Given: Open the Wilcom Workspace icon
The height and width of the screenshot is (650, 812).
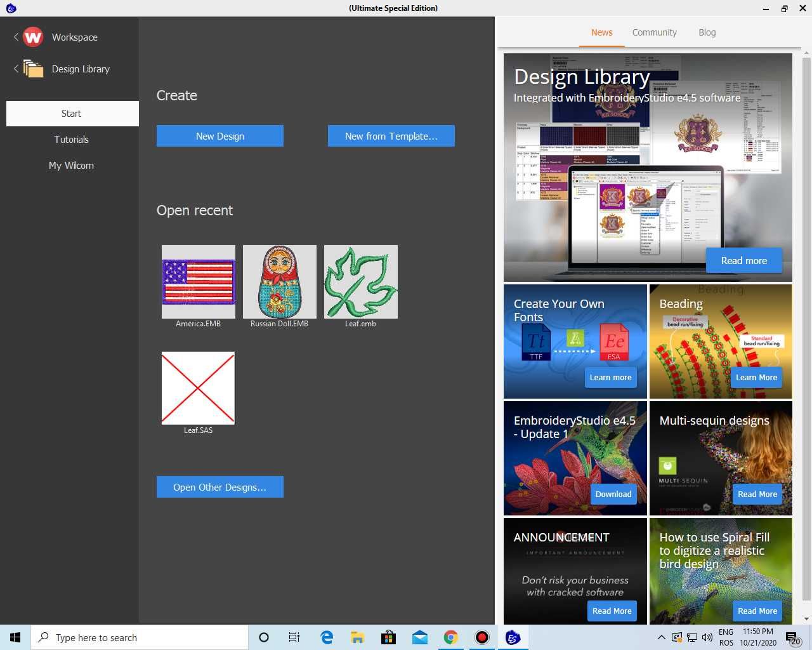Looking at the screenshot, I should pos(33,37).
